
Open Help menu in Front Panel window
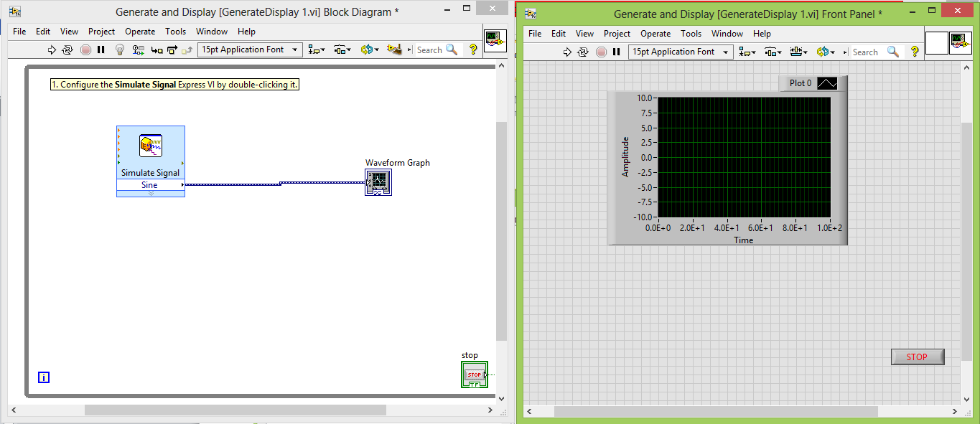click(762, 34)
